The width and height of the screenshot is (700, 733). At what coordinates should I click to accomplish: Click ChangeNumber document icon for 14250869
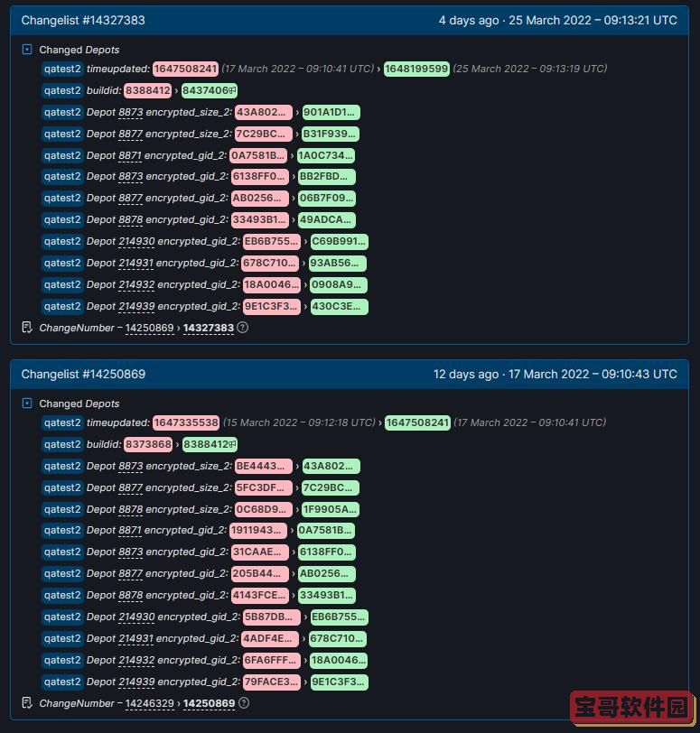(x=27, y=702)
